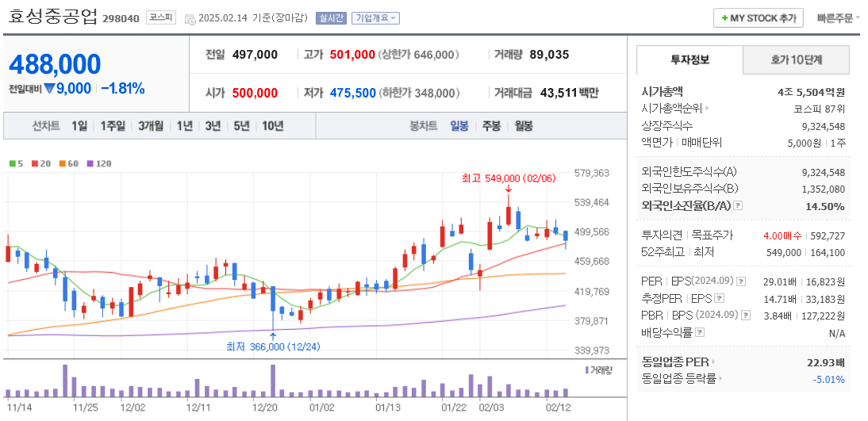Select the 1일 line chart period
Image resolution: width=868 pixels, height=421 pixels.
click(79, 126)
